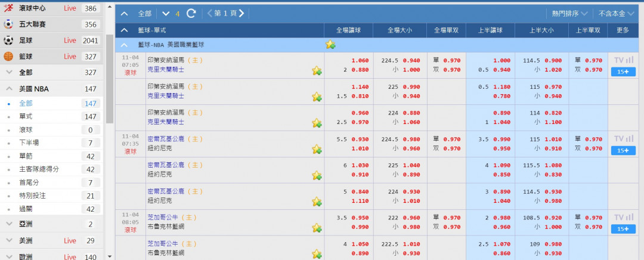Screen dimensions: 644x260
Task: Select the 過關 sidebar item
Action: (x=51, y=209)
